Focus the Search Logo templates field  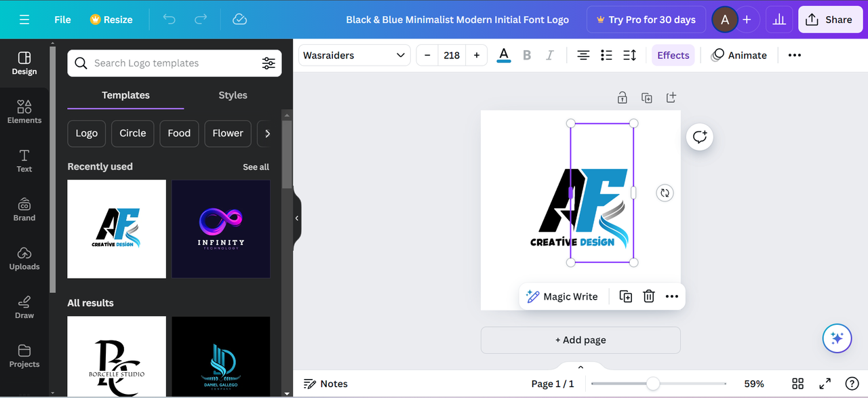(x=174, y=63)
